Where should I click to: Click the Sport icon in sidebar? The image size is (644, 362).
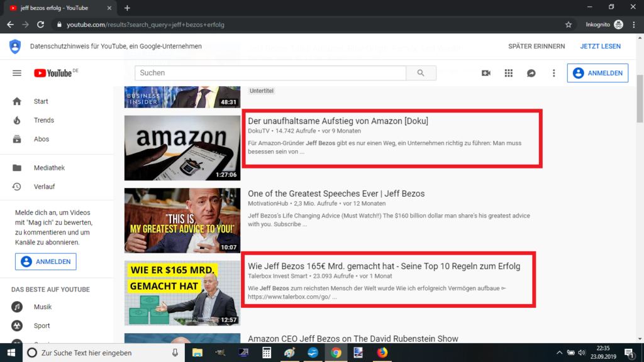tap(17, 326)
